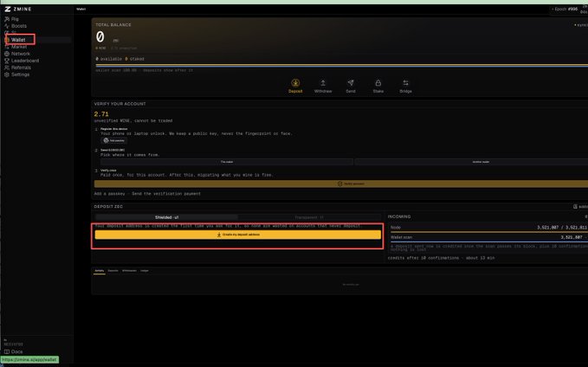Screen dimensions: 588x367
Task: Click the Node sync progress bar
Action: (x=489, y=233)
